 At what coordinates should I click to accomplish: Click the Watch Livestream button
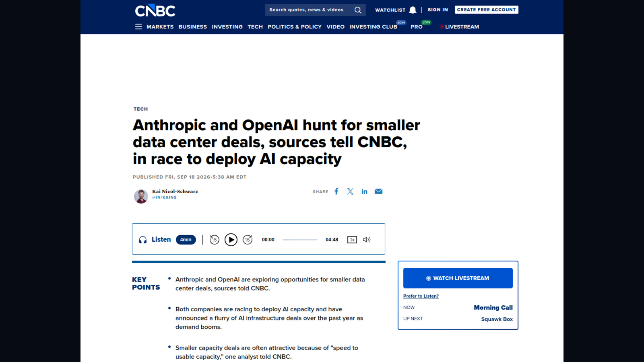458,278
